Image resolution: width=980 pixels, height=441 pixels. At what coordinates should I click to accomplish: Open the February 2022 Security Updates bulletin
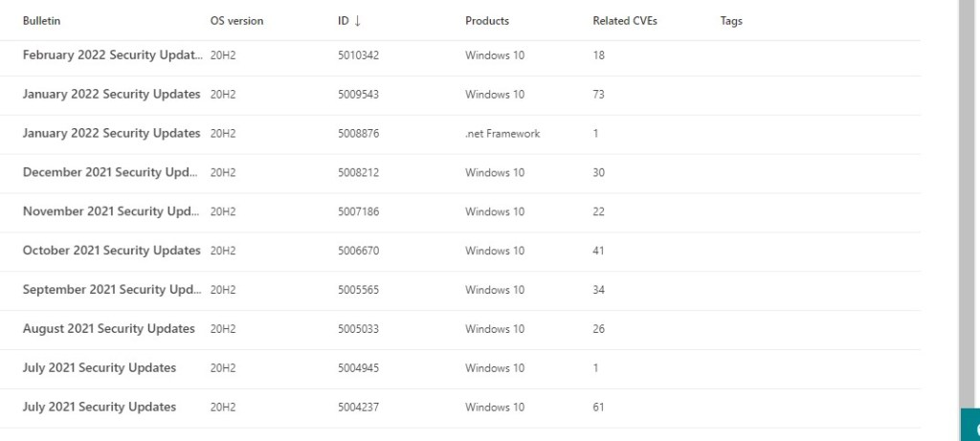pyautogui.click(x=111, y=55)
